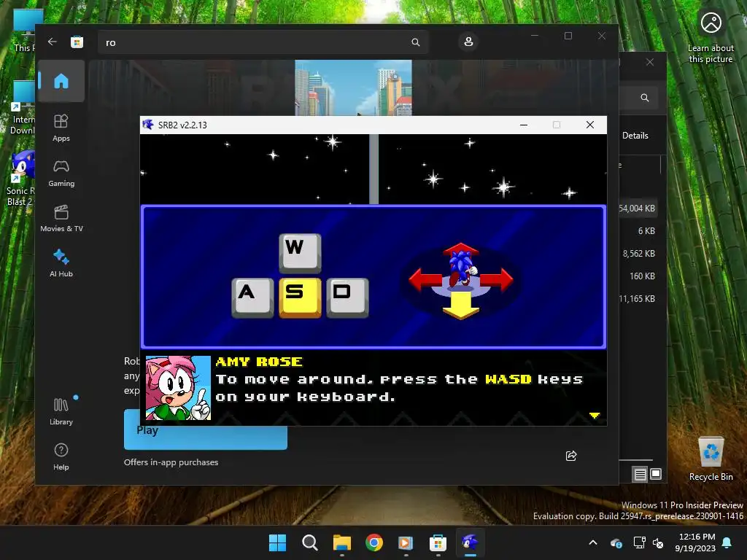Open taskbar Search

(309, 542)
